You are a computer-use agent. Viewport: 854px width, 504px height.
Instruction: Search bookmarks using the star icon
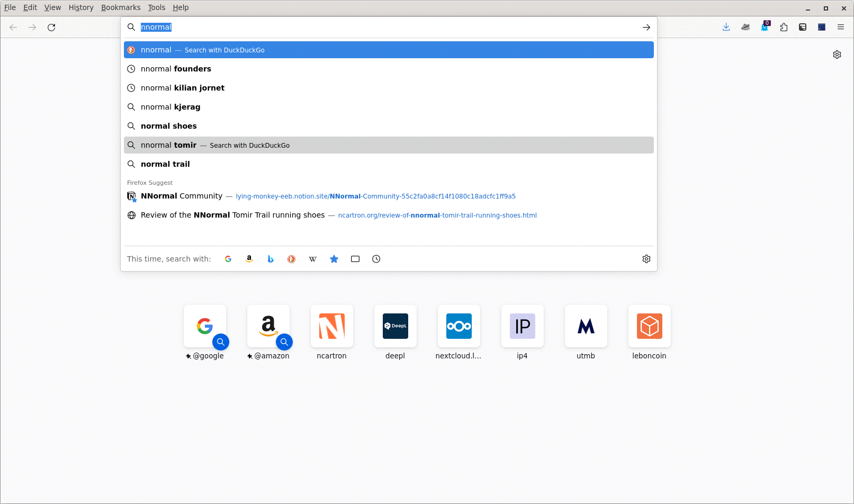coord(334,259)
